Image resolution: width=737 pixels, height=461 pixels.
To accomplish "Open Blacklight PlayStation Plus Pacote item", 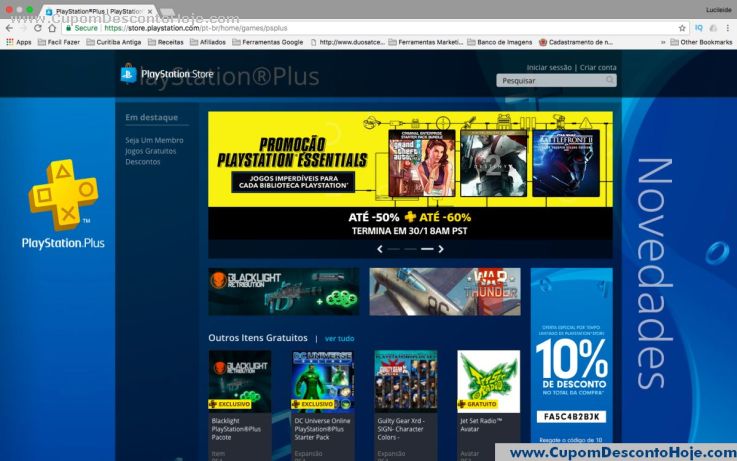I will [x=240, y=405].
